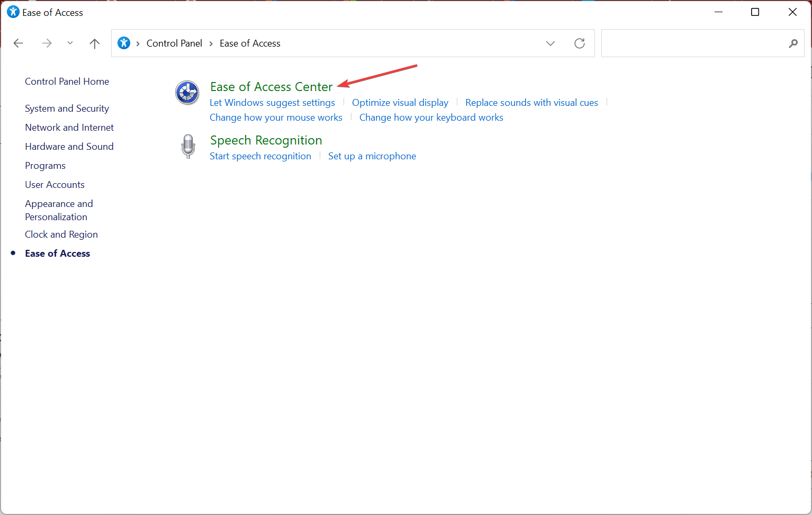Open Appearance and Personalization category
Viewport: 812px width, 515px height.
tap(59, 210)
